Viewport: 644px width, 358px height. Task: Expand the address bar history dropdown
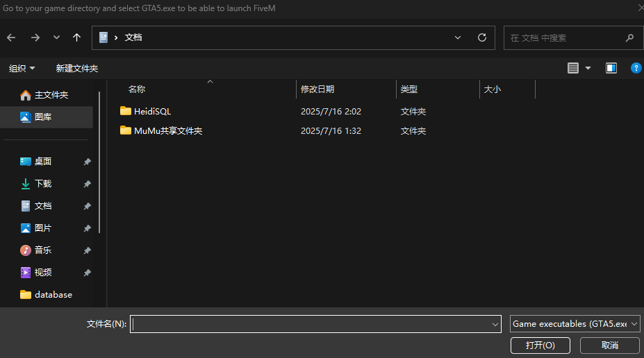(458, 37)
